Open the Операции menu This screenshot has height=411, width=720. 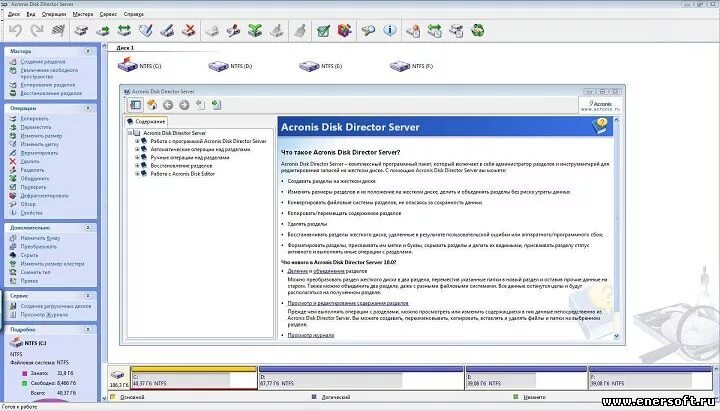[x=54, y=14]
